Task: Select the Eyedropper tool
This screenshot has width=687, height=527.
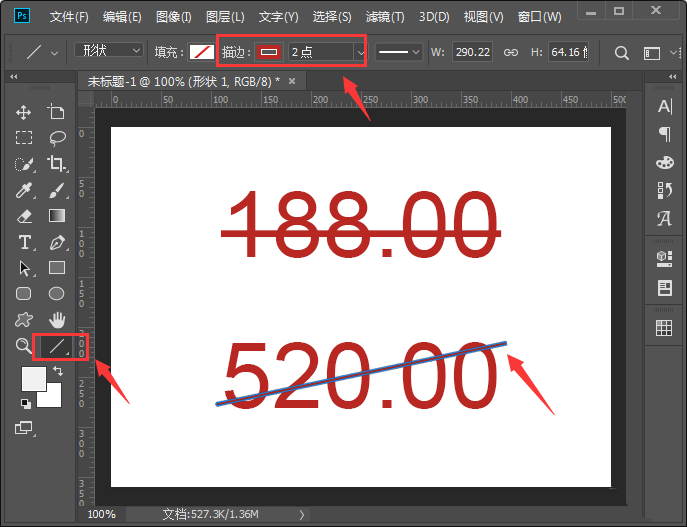Action: [x=24, y=190]
